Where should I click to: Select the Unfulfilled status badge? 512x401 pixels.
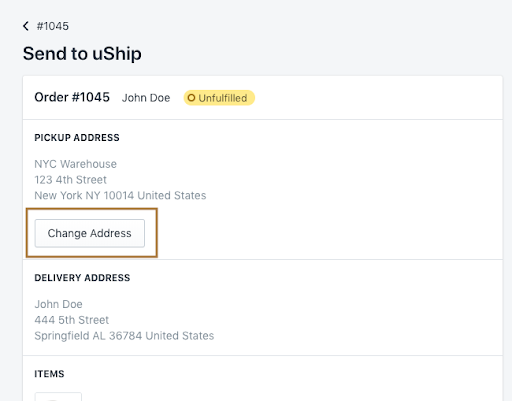[219, 98]
